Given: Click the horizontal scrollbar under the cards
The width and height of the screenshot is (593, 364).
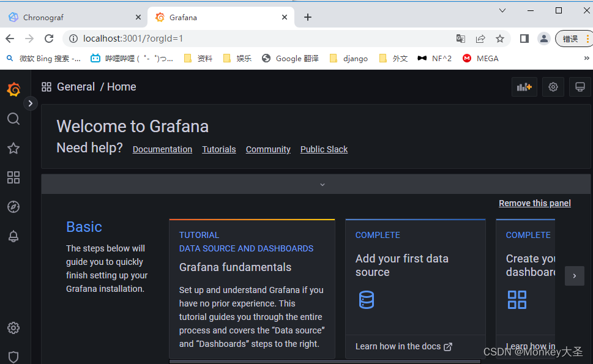Looking at the screenshot, I should pyautogui.click(x=325, y=362).
